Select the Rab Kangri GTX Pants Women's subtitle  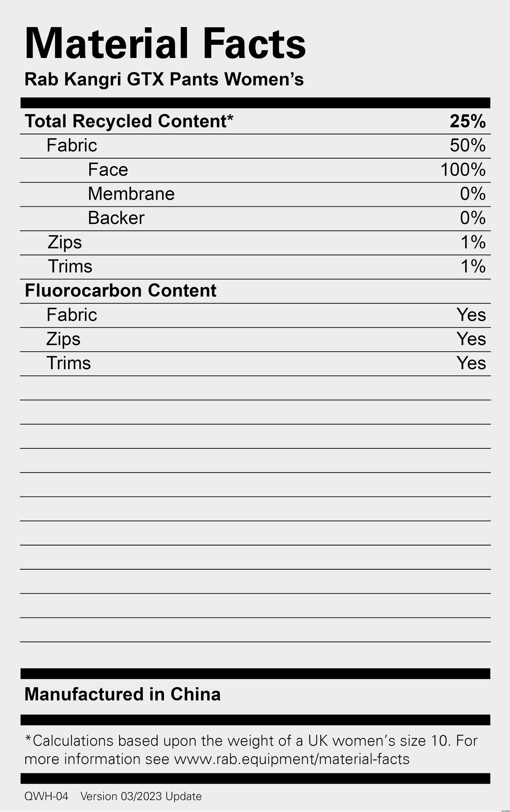(x=164, y=79)
